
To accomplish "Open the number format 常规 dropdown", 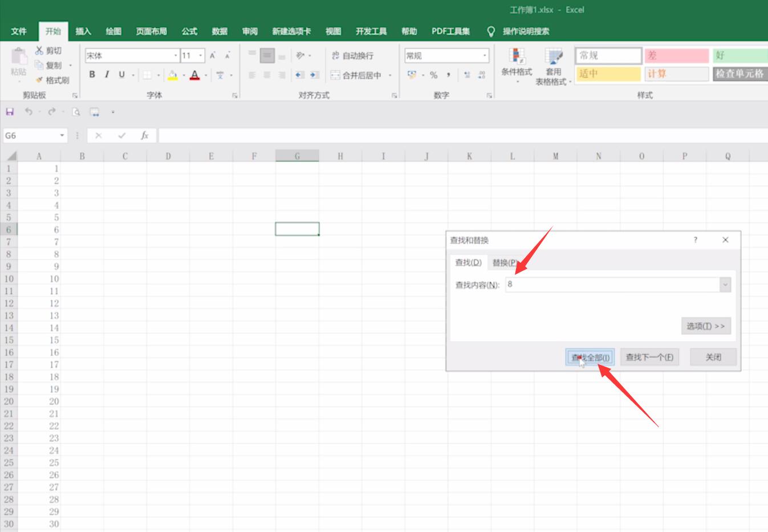I will pos(485,55).
